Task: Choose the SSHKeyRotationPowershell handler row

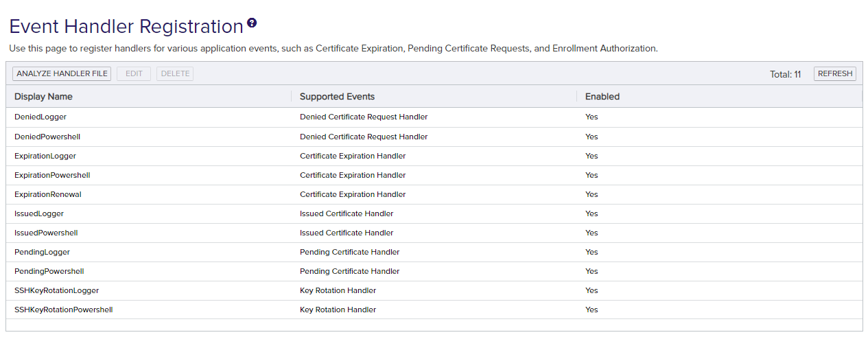Action: (63, 310)
